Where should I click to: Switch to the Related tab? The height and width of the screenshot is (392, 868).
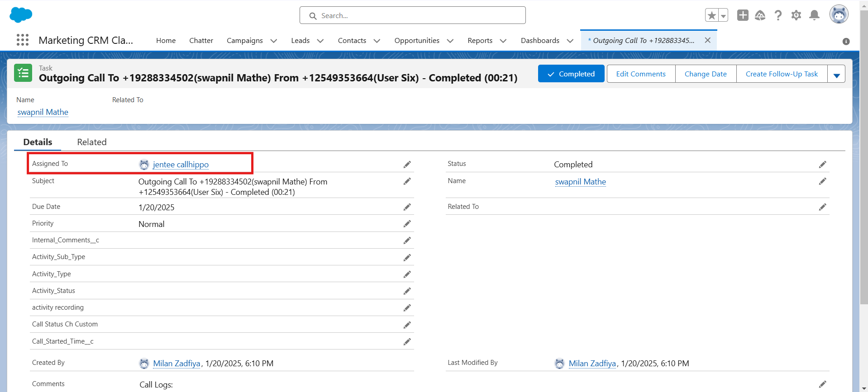click(x=92, y=142)
